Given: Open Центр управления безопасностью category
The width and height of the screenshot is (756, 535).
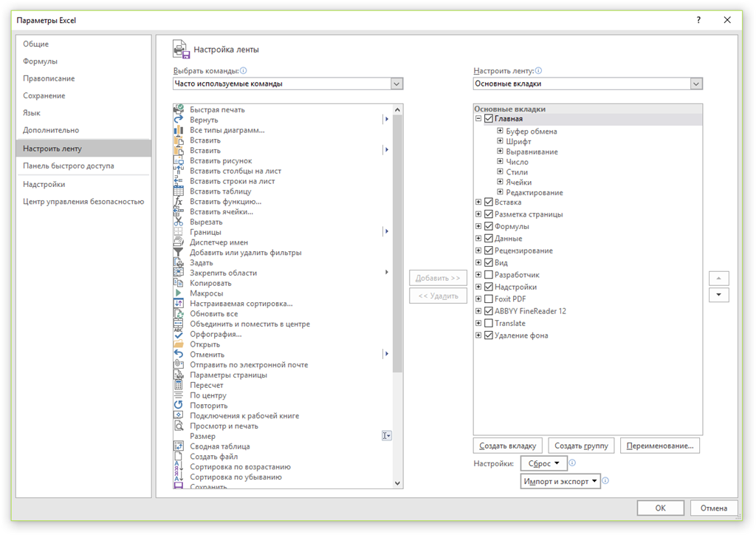Looking at the screenshot, I should (83, 202).
